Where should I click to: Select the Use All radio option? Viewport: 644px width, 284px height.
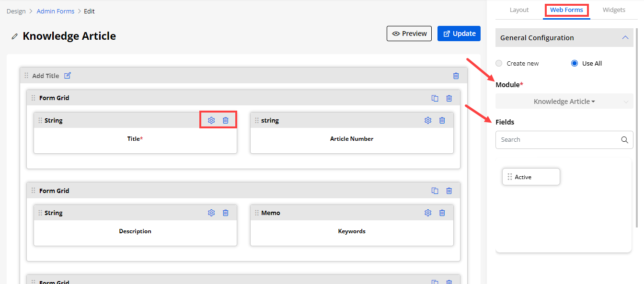(575, 63)
